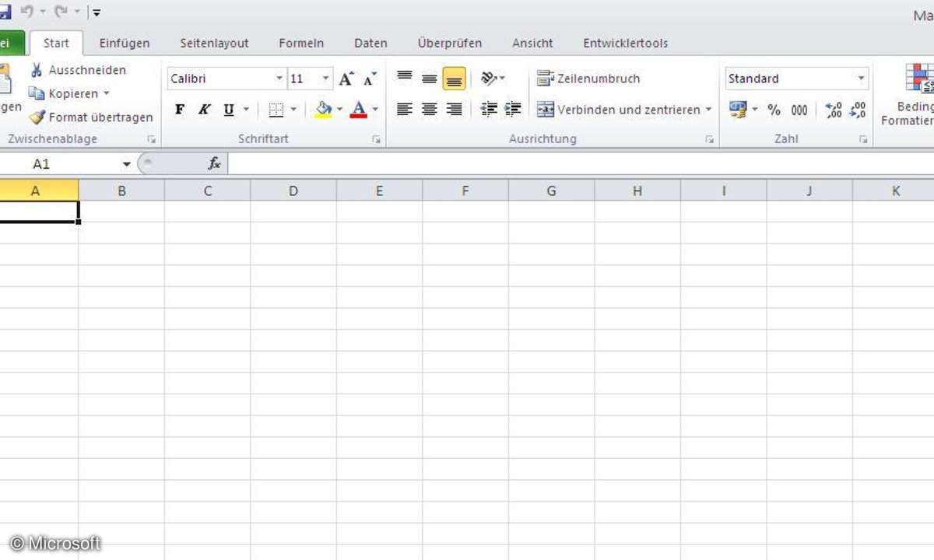Open Formeln tab
934x560 pixels.
(x=301, y=44)
